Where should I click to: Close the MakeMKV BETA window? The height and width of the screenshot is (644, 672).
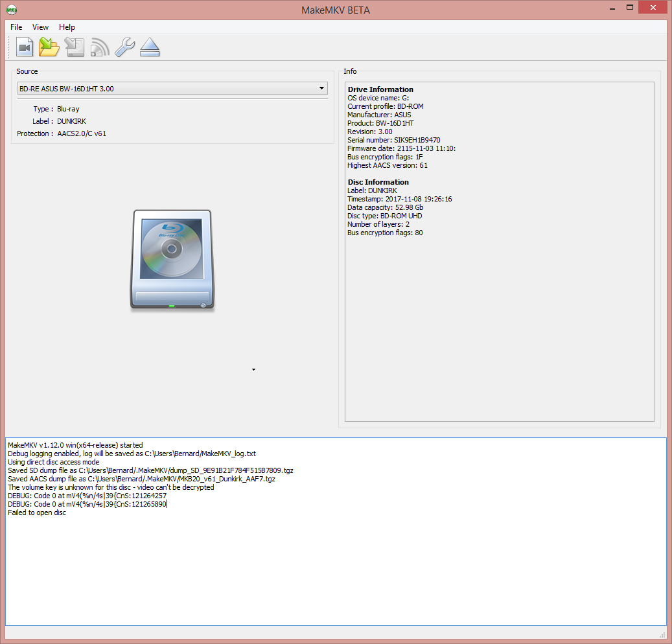(x=653, y=7)
